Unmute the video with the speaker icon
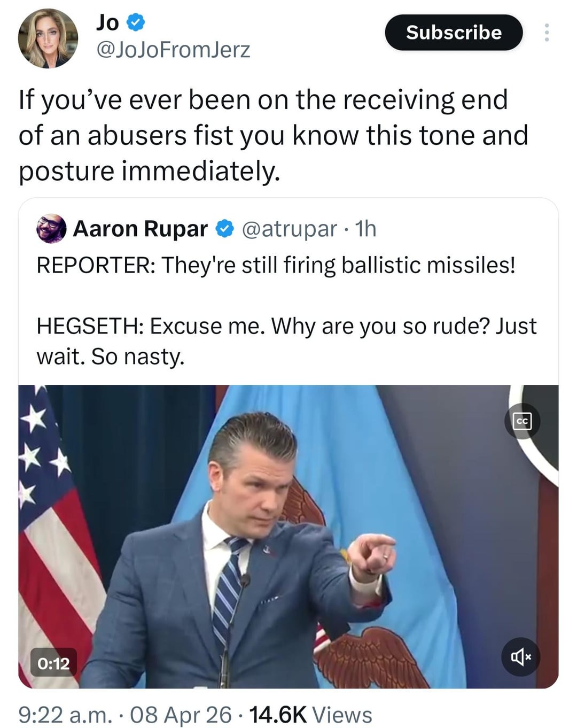The image size is (577, 728). [x=521, y=657]
